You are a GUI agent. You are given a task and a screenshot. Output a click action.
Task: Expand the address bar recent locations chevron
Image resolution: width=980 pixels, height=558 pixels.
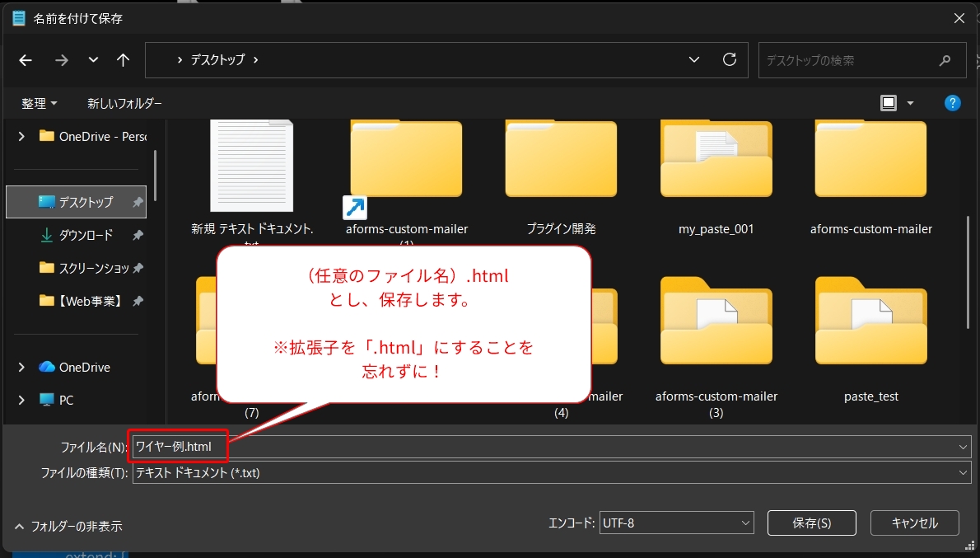point(693,59)
